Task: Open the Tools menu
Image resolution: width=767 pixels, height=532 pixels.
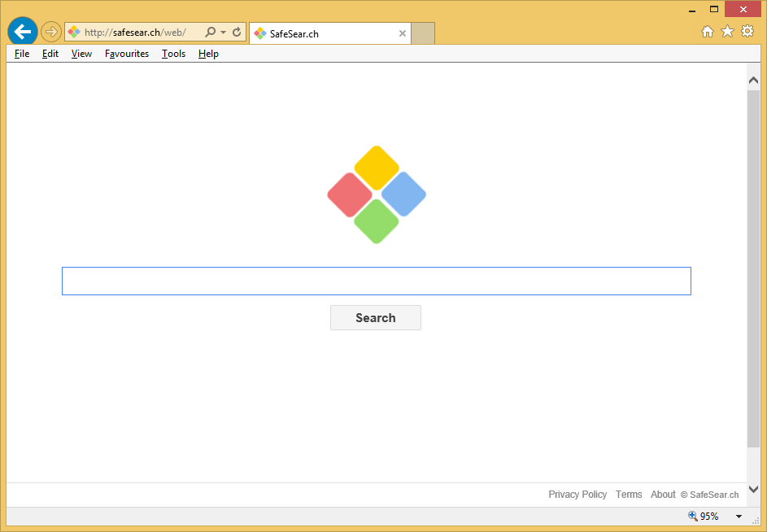Action: pyautogui.click(x=173, y=54)
